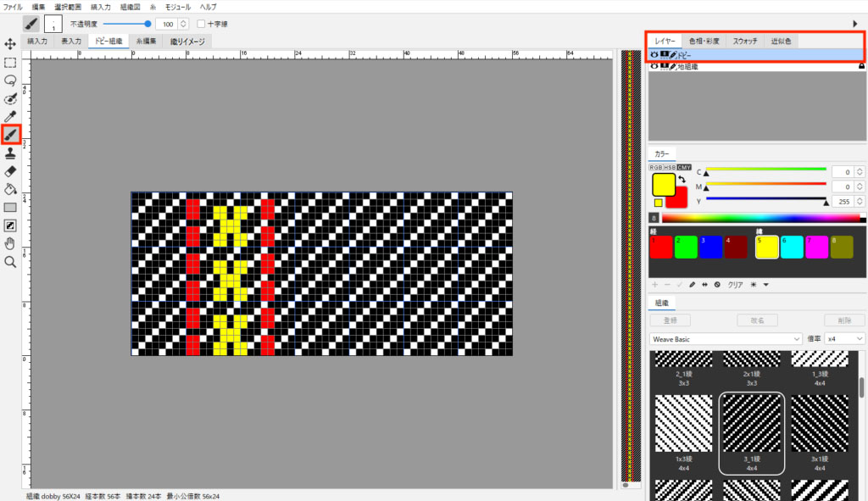
Task: Switch to the 織りイメージ tab
Action: click(187, 41)
